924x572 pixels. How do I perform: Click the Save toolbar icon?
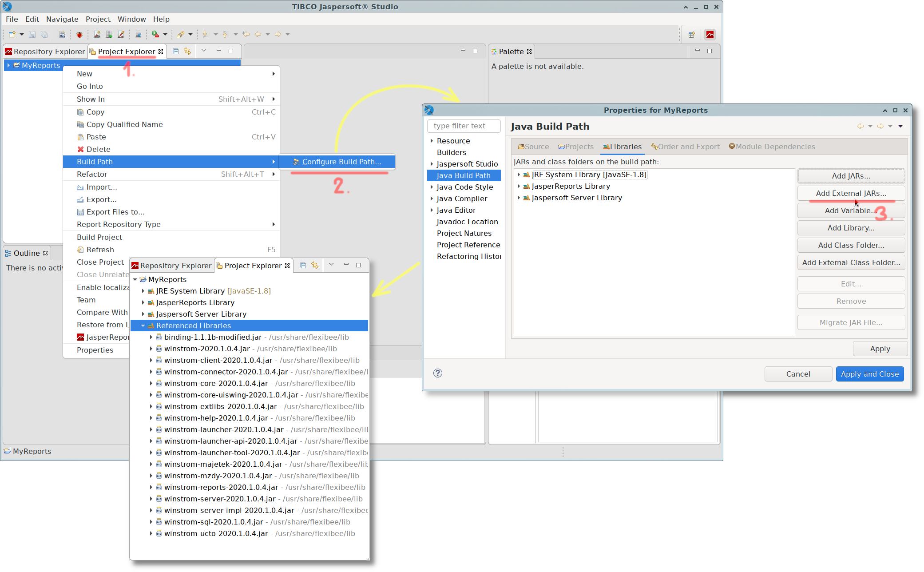(x=32, y=34)
